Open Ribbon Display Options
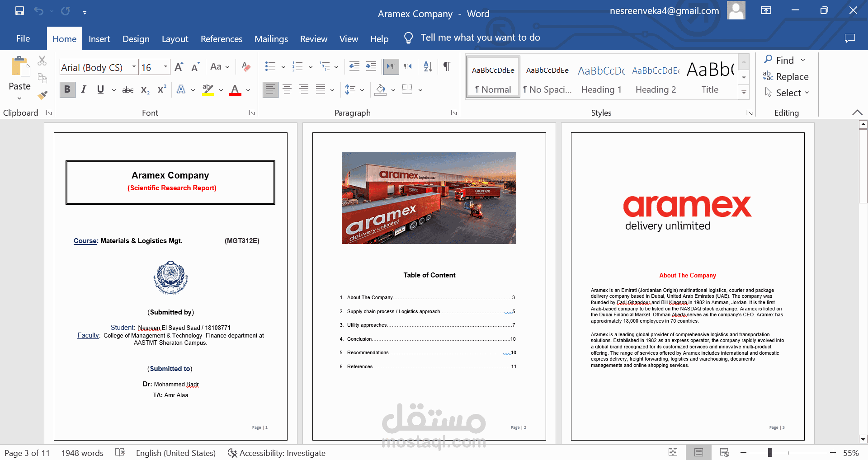868x460 pixels. pyautogui.click(x=766, y=10)
